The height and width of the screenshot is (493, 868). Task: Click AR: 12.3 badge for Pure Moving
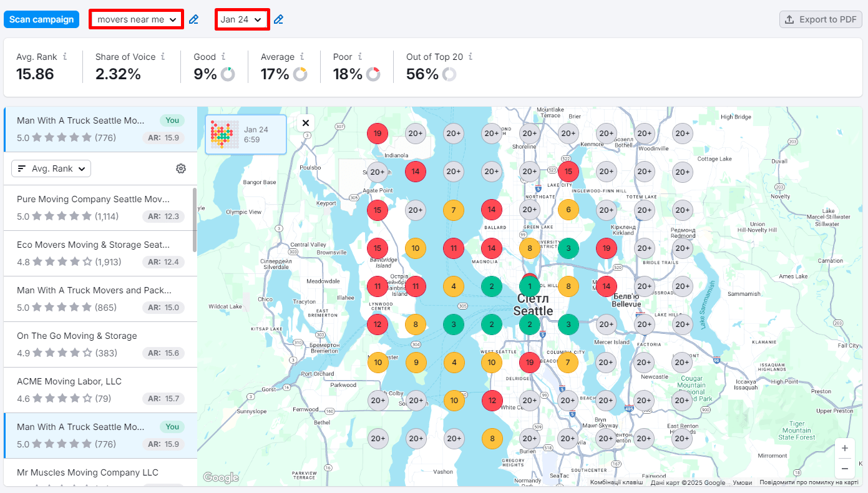pos(163,217)
